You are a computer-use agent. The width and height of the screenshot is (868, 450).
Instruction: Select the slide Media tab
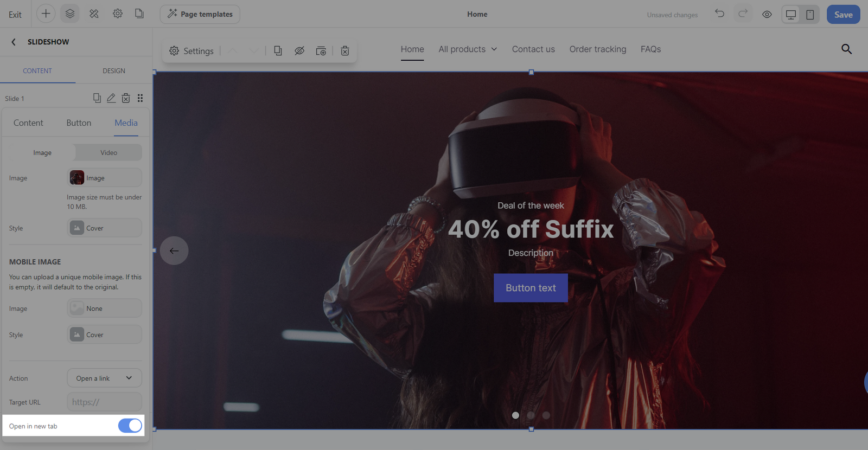pos(126,123)
